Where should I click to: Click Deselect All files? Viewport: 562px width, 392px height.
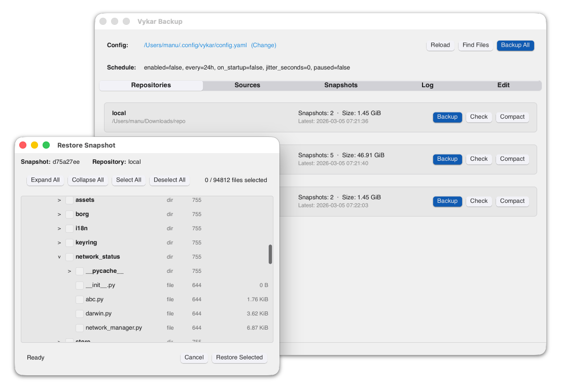click(169, 180)
